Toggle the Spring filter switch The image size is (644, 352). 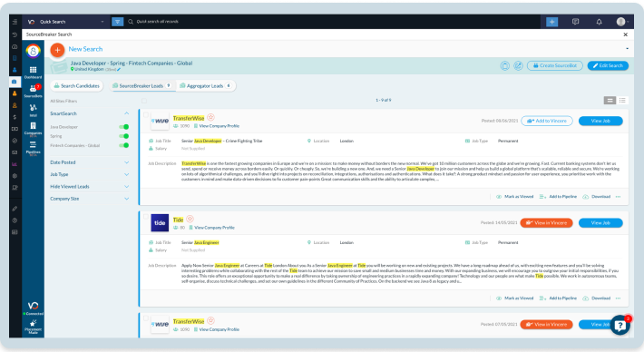pyautogui.click(x=123, y=136)
